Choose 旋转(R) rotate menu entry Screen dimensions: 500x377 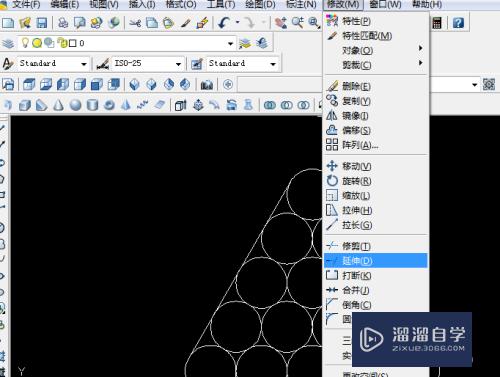pos(376,181)
